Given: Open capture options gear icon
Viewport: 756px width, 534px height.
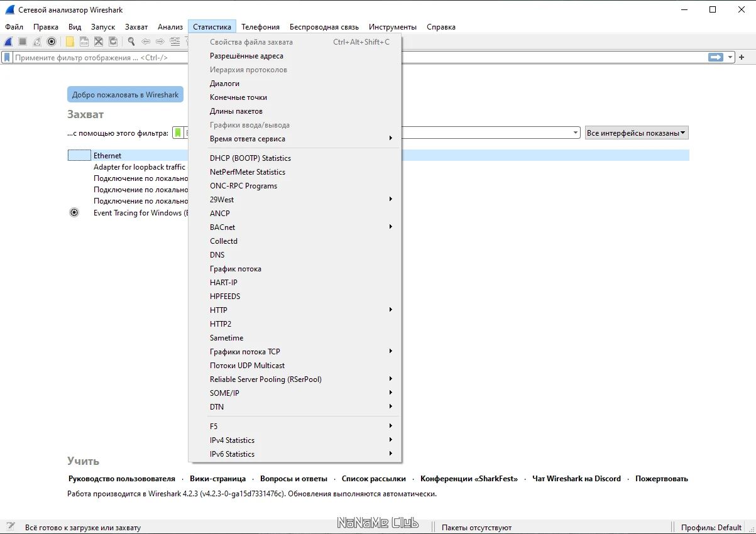Looking at the screenshot, I should click(52, 41).
